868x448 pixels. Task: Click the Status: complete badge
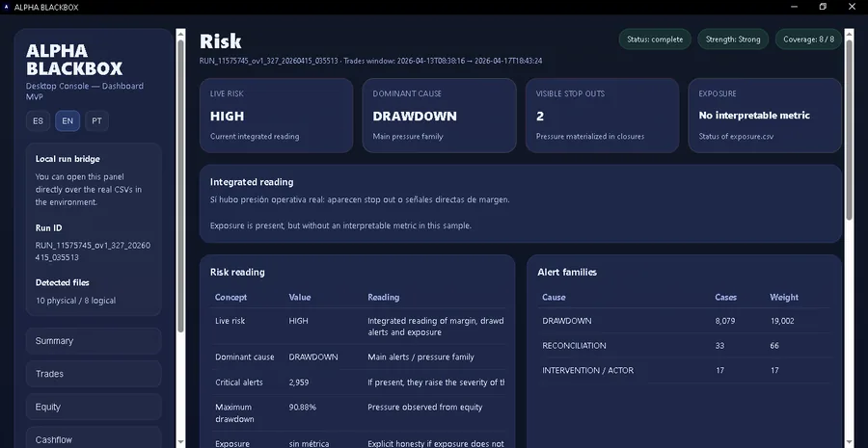pos(655,40)
